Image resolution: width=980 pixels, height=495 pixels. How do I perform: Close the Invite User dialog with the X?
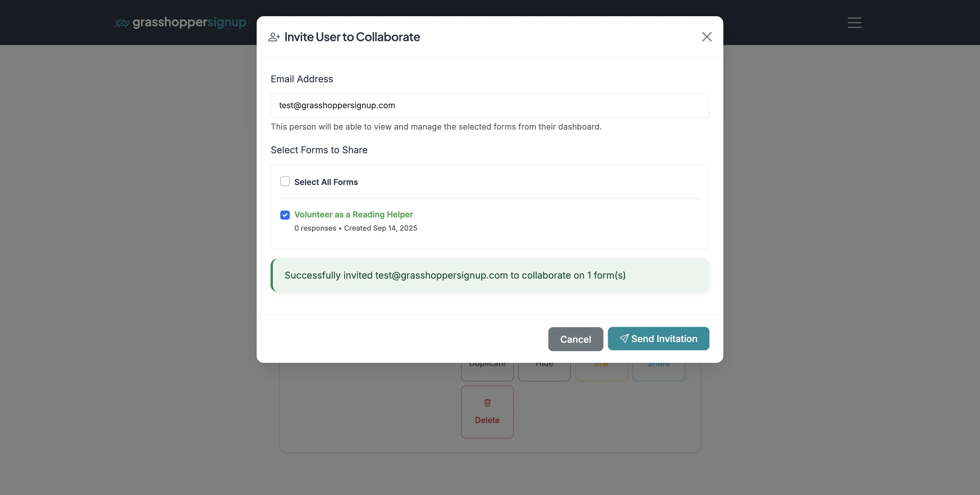point(706,37)
